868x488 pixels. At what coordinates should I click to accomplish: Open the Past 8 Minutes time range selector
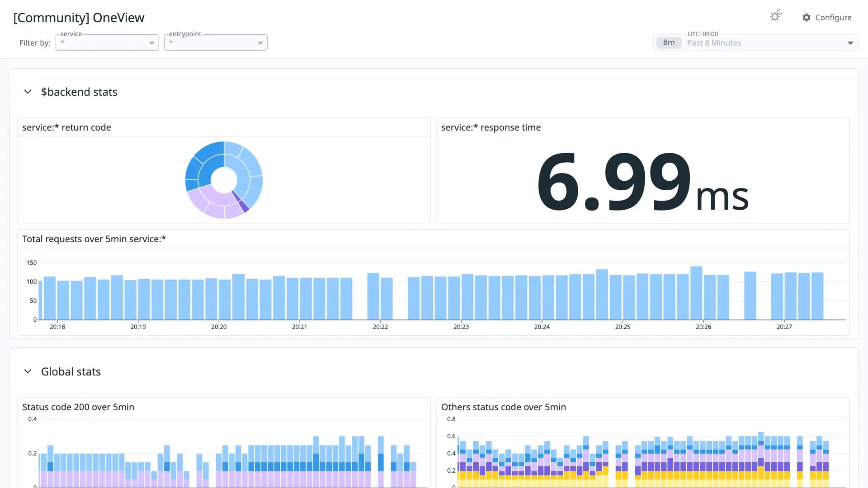[x=756, y=43]
